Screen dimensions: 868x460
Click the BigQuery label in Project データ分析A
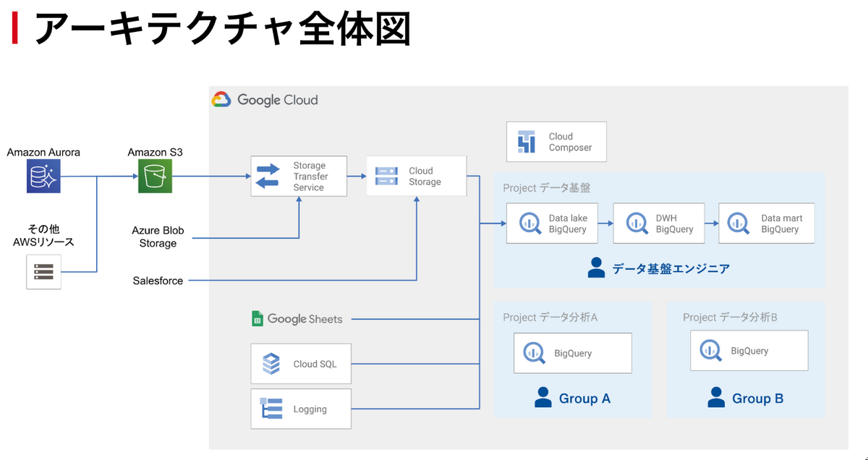coord(573,354)
